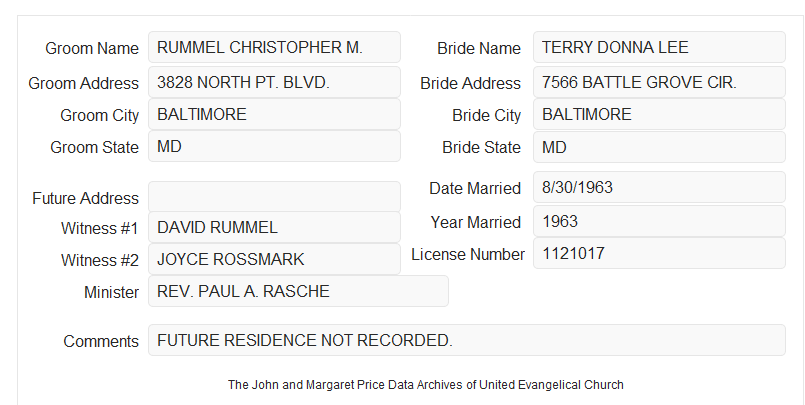
Task: Click the Bride State field
Action: [659, 147]
